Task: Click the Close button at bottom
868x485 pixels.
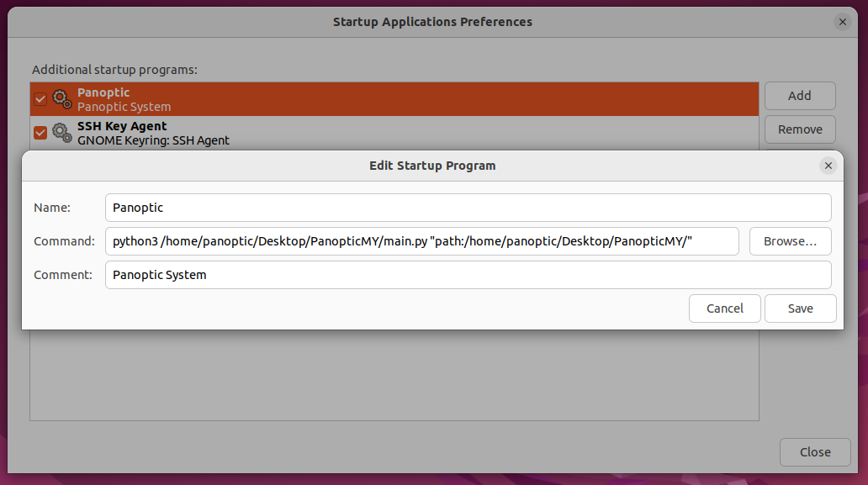Action: 815,452
